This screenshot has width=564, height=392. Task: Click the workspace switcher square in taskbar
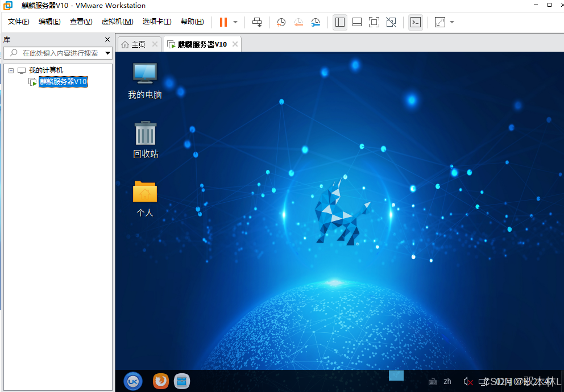396,376
